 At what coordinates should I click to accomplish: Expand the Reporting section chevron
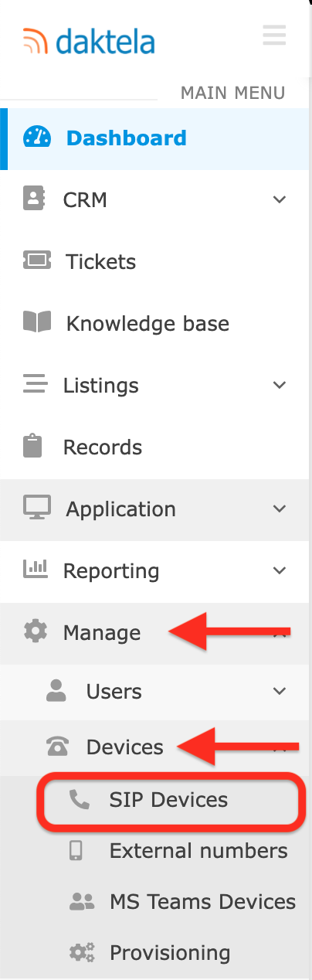coord(280,571)
